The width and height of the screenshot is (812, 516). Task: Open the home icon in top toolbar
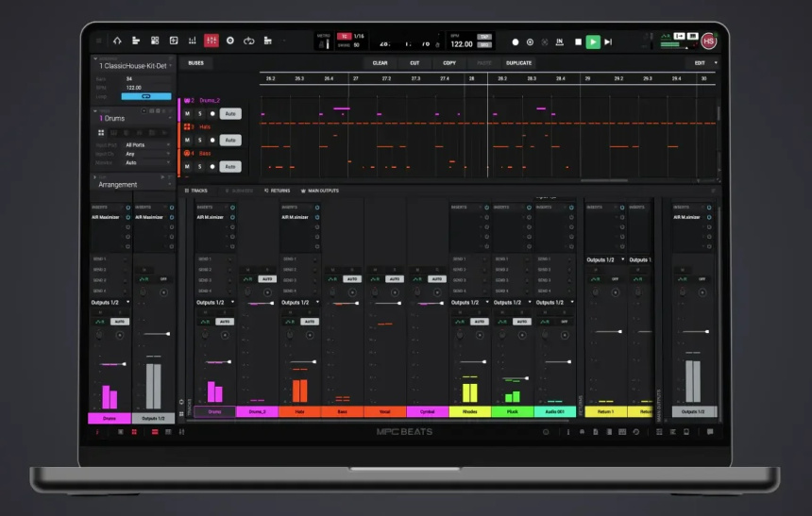click(117, 41)
